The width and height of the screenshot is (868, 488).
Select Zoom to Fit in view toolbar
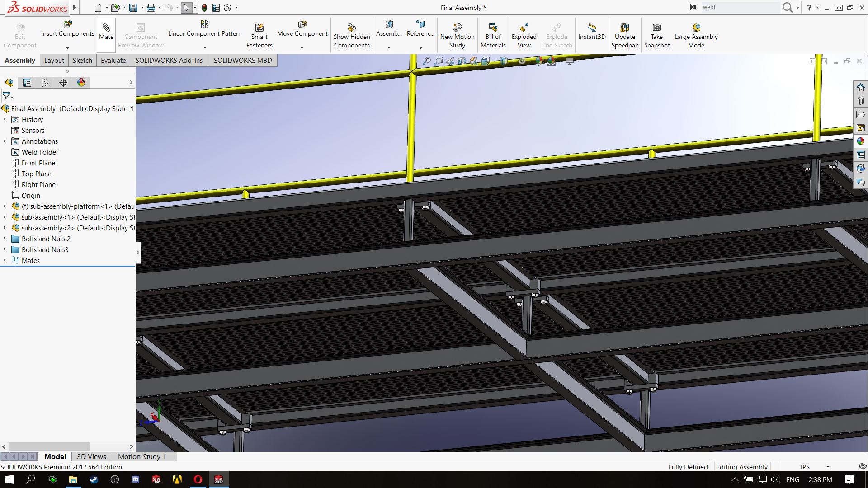pyautogui.click(x=426, y=61)
